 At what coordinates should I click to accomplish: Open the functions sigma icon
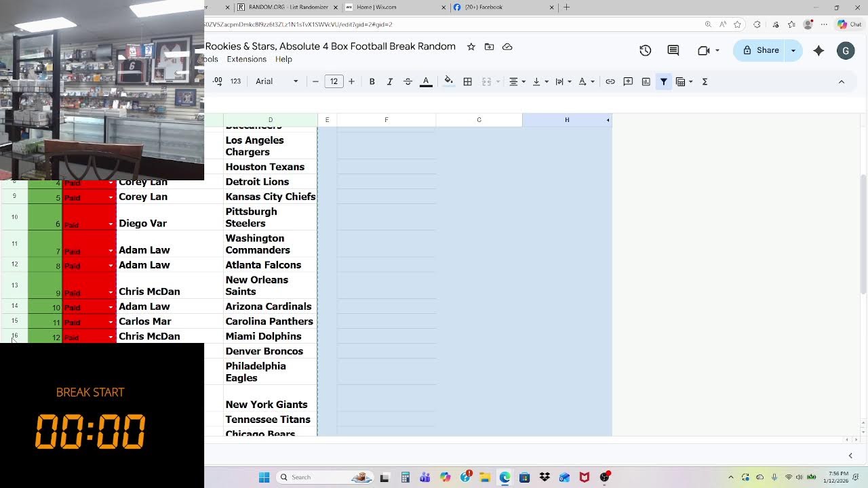click(705, 81)
